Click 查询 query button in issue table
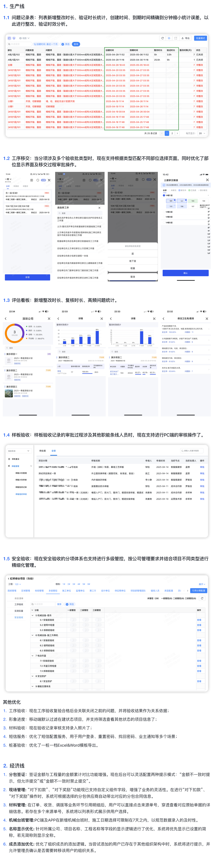 point(76,44)
